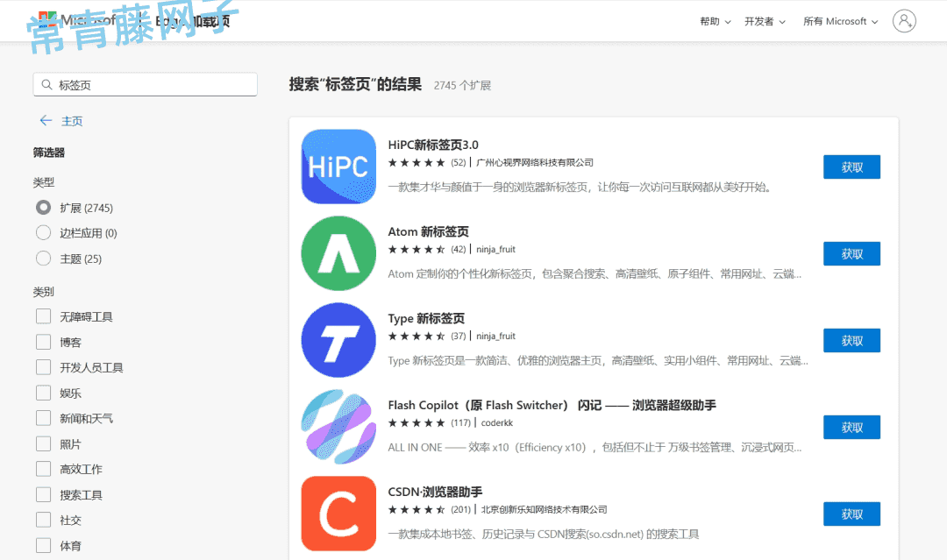Click publisher name coderkk
The height and width of the screenshot is (560, 947).
tap(497, 423)
